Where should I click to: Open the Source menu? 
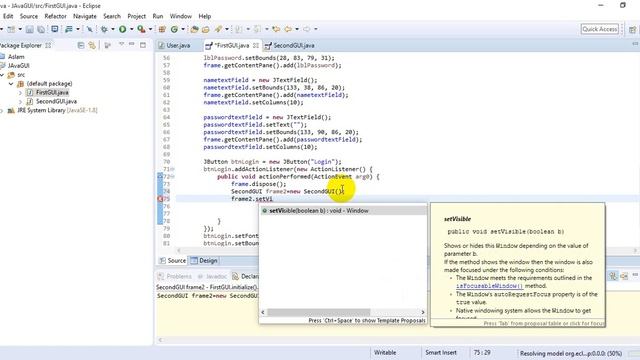pos(29,16)
